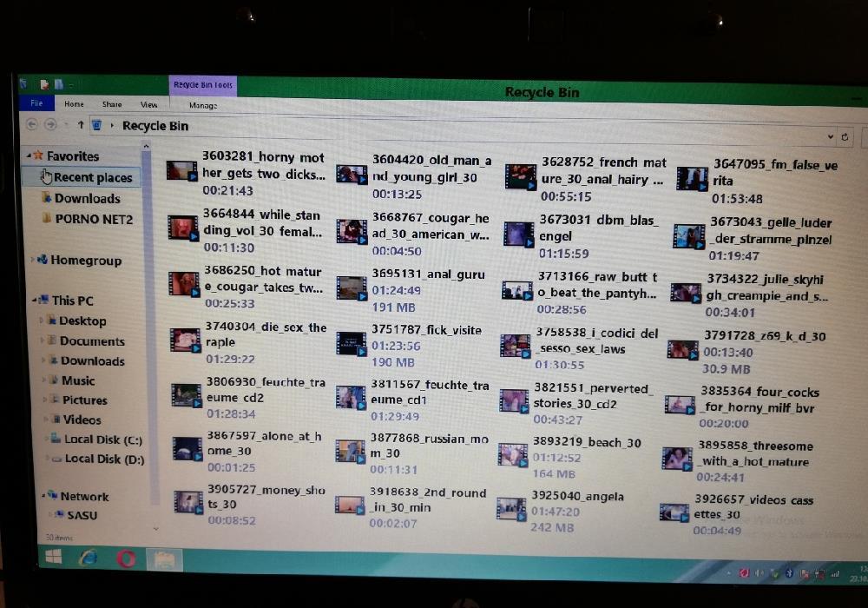Launch Internet Explorer from the taskbar
This screenshot has height=608, width=868.
coord(89,558)
